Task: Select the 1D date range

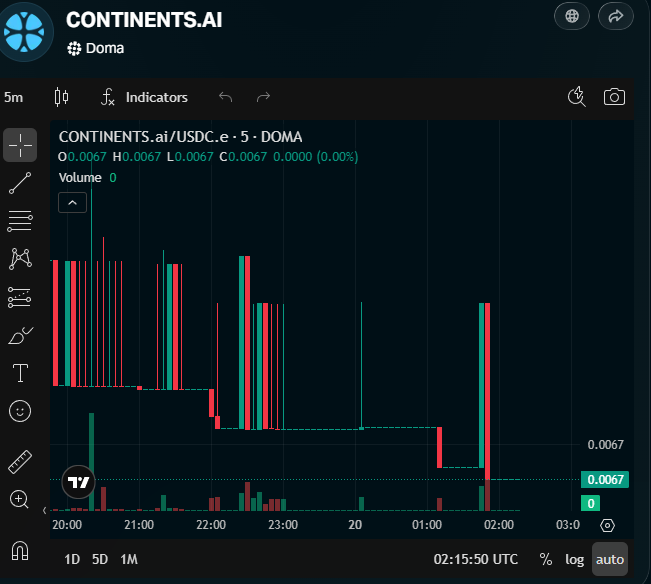Action: tap(72, 559)
